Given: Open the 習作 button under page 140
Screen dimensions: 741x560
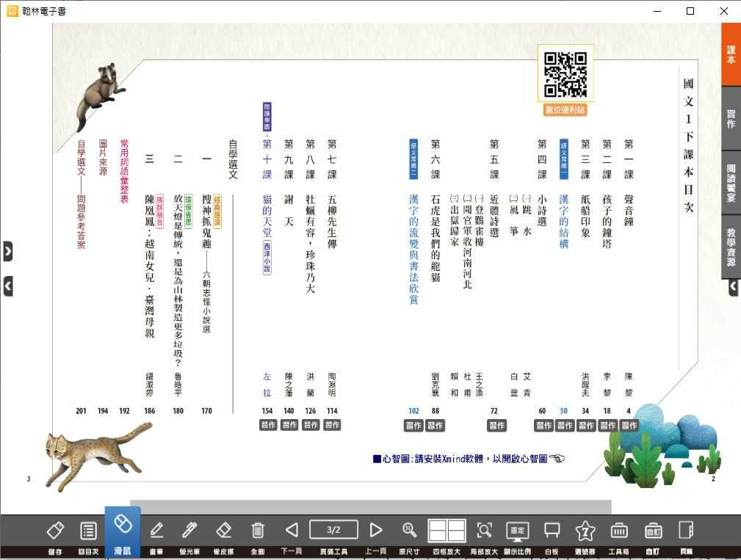Looking at the screenshot, I should [289, 425].
